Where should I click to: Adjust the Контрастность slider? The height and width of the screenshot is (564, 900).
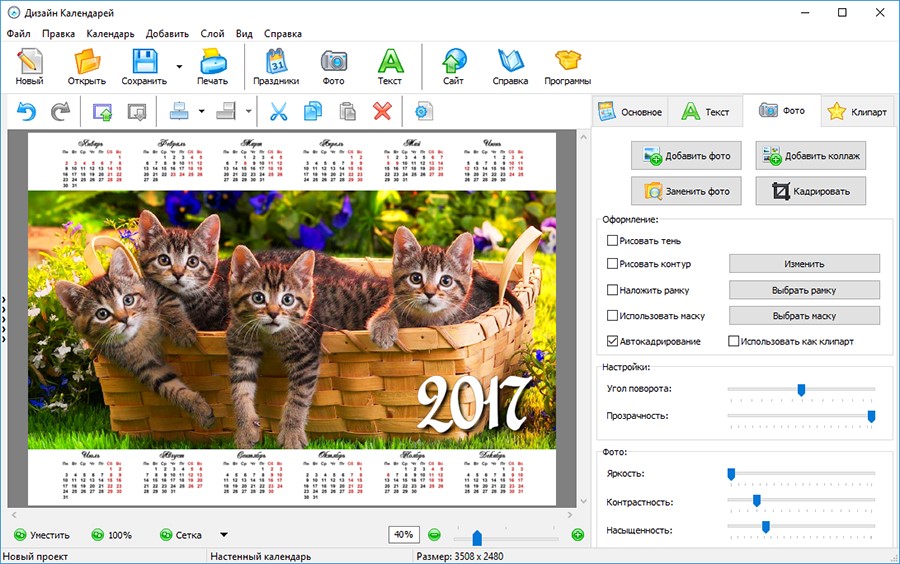click(x=756, y=501)
